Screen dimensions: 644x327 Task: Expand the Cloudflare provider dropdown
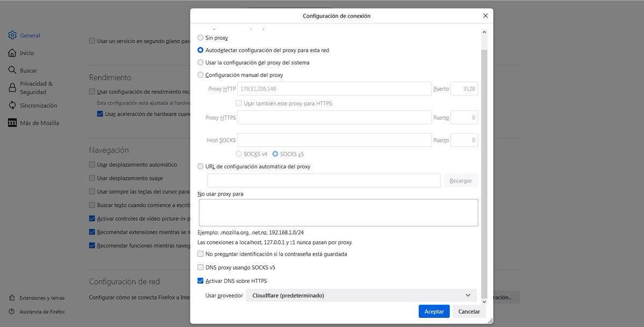click(361, 295)
